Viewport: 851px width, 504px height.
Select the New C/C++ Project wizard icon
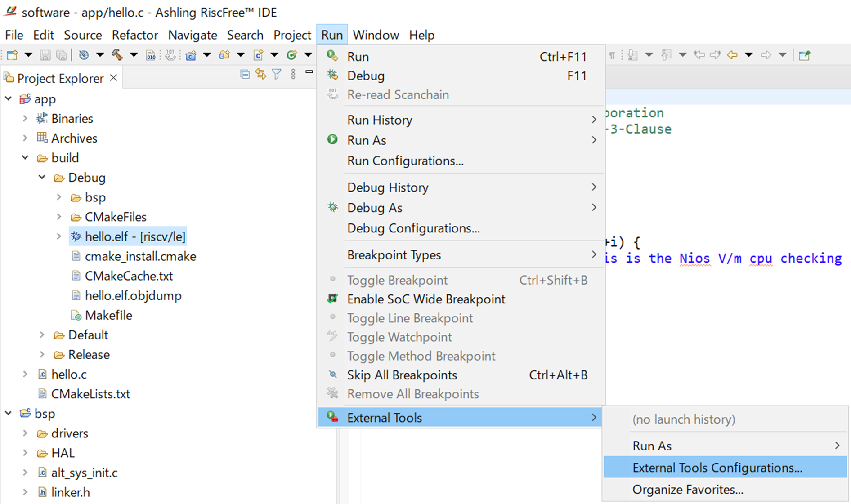190,55
